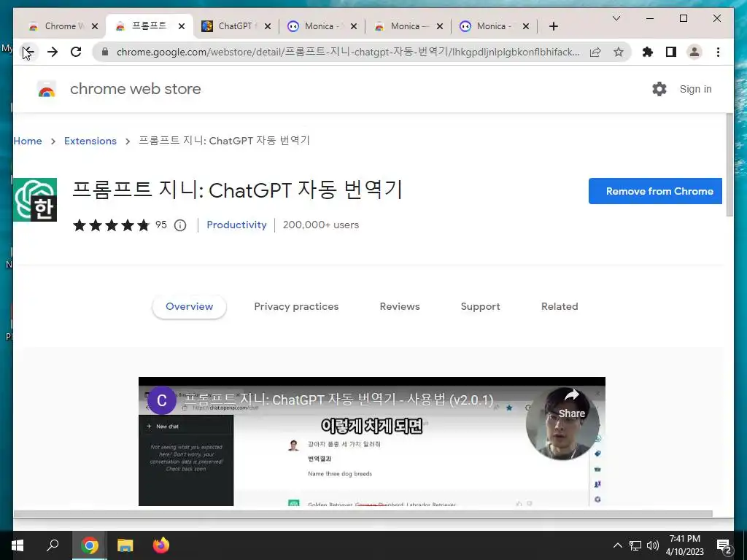Click the 200,000+ users text
Viewport: 747px width, 560px height.
321,225
